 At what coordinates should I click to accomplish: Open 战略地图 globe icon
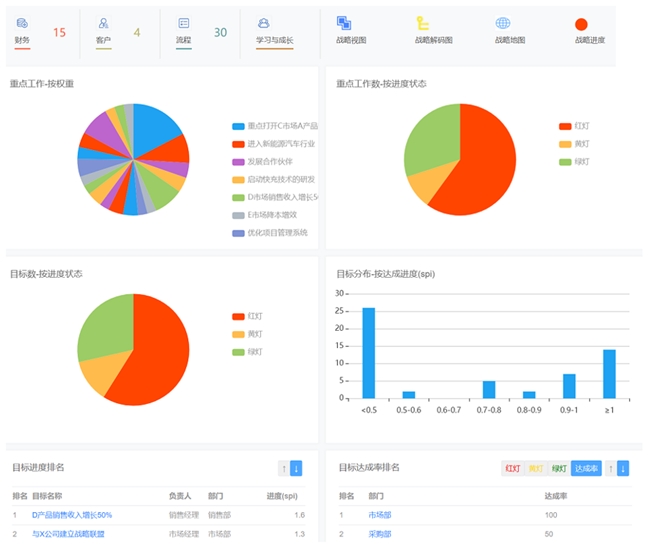click(503, 23)
